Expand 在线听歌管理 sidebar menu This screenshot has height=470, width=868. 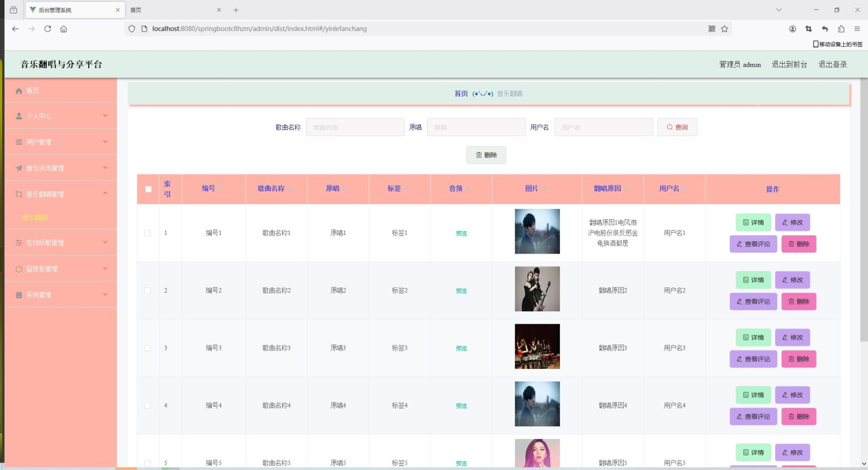pyautogui.click(x=61, y=242)
